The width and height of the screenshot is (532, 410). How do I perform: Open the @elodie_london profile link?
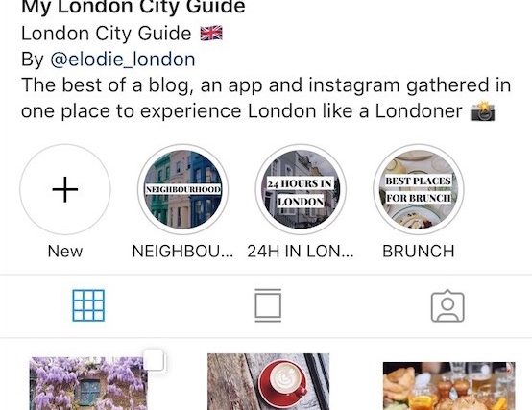pos(123,60)
